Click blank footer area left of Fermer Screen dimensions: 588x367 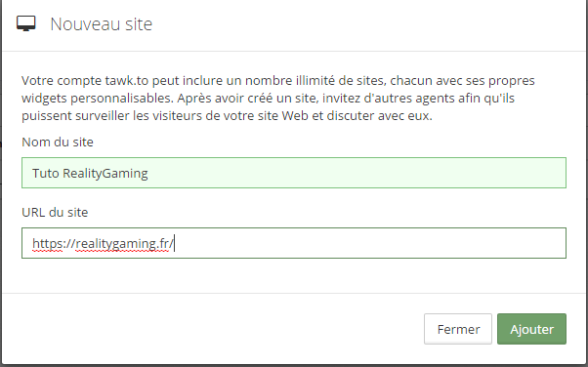point(210,329)
